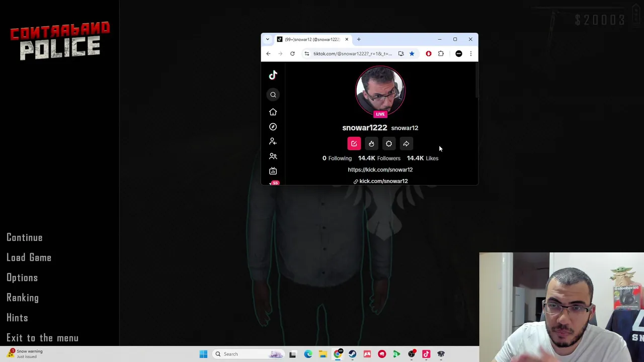Open the TikTok LIVE sidebar icon
Viewport: 644px width, 362px height.
coord(273,171)
